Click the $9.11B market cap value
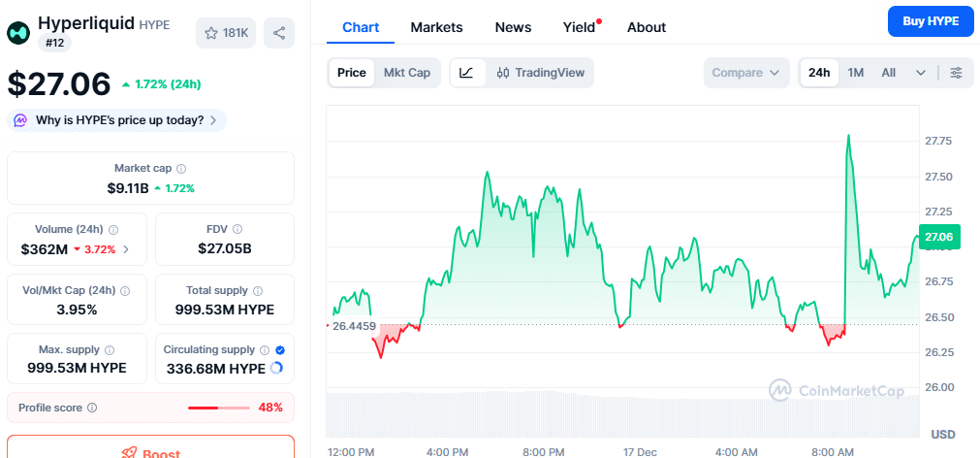This screenshot has height=458, width=980. click(x=128, y=187)
